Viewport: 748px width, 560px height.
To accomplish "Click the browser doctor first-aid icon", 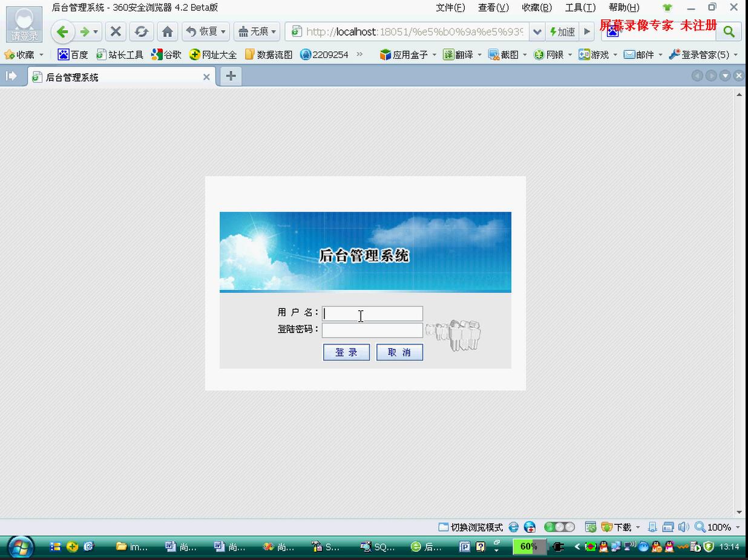I will pyautogui.click(x=530, y=527).
